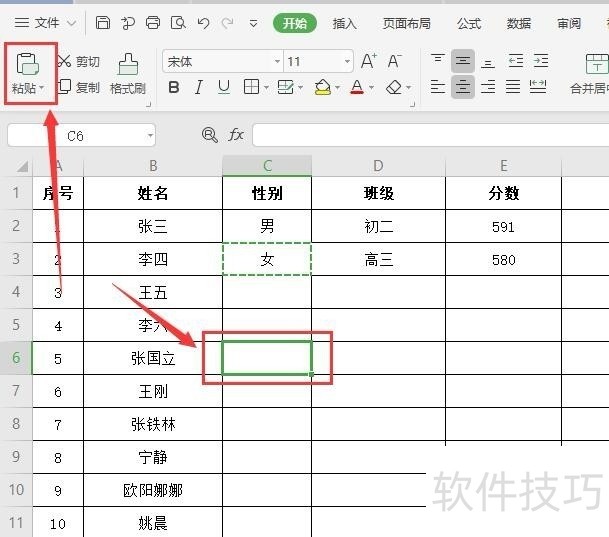
Task: Select the 格式刷 format painter
Action: [128, 74]
